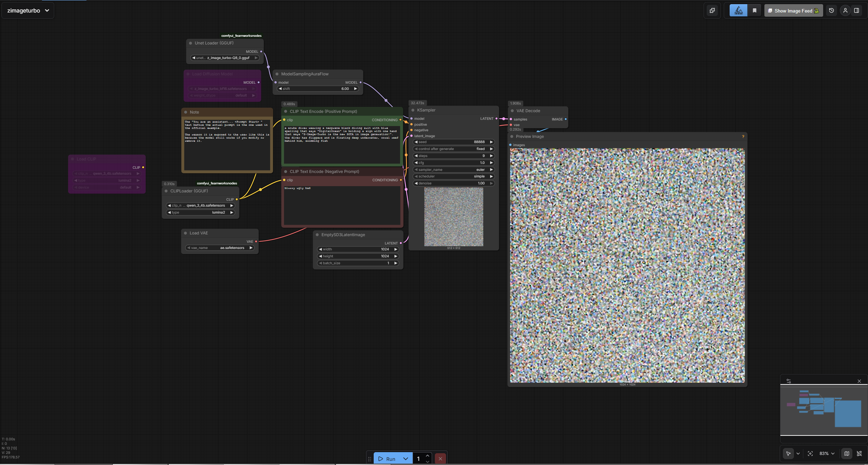This screenshot has width=868, height=465.
Task: Collapse the KSampler node via its dot
Action: [x=413, y=110]
